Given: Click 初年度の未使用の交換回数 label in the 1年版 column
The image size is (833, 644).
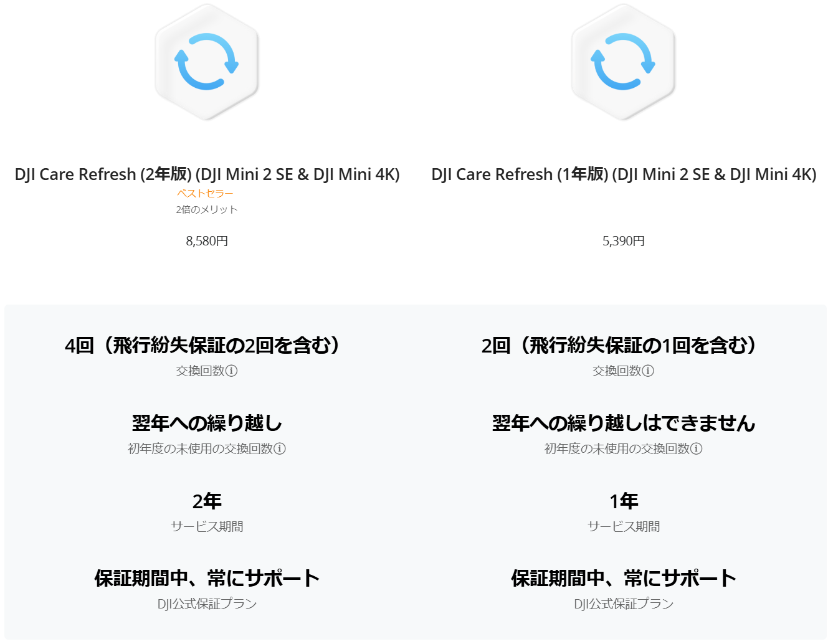Looking at the screenshot, I should 617,448.
